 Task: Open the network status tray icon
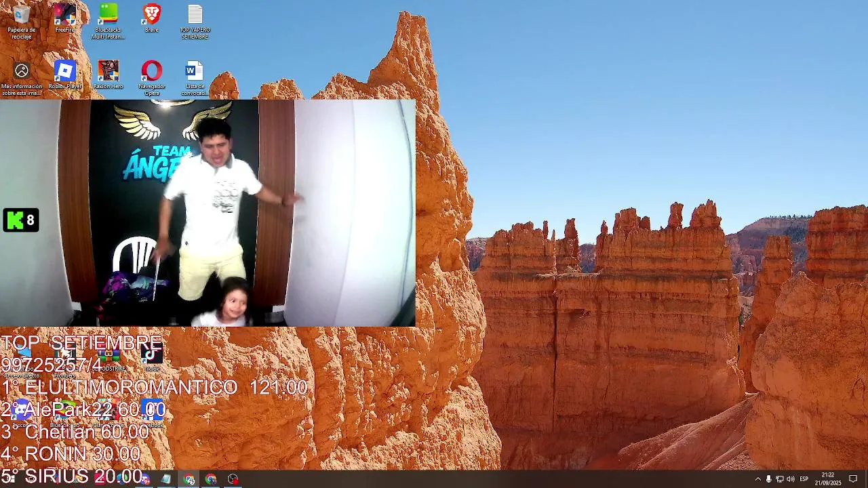click(x=779, y=479)
